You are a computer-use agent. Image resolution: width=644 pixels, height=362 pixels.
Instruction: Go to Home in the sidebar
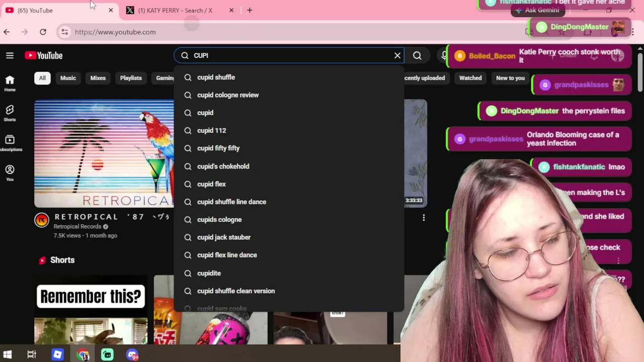[x=10, y=83]
